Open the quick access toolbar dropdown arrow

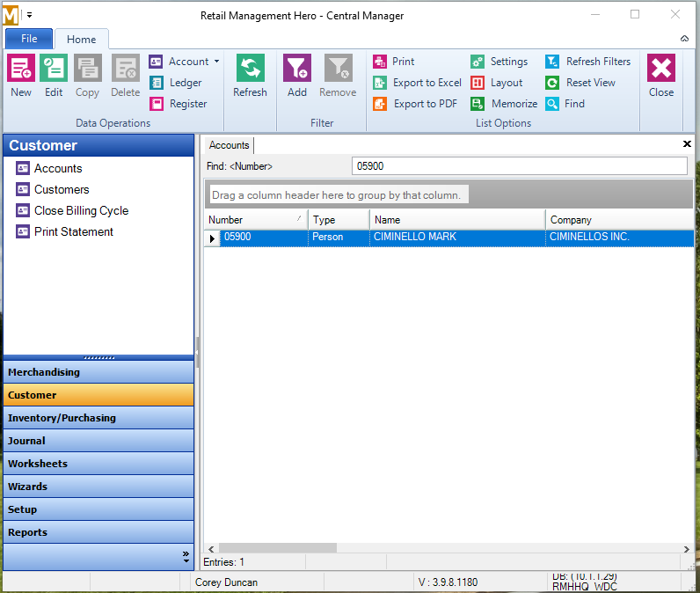coord(30,15)
